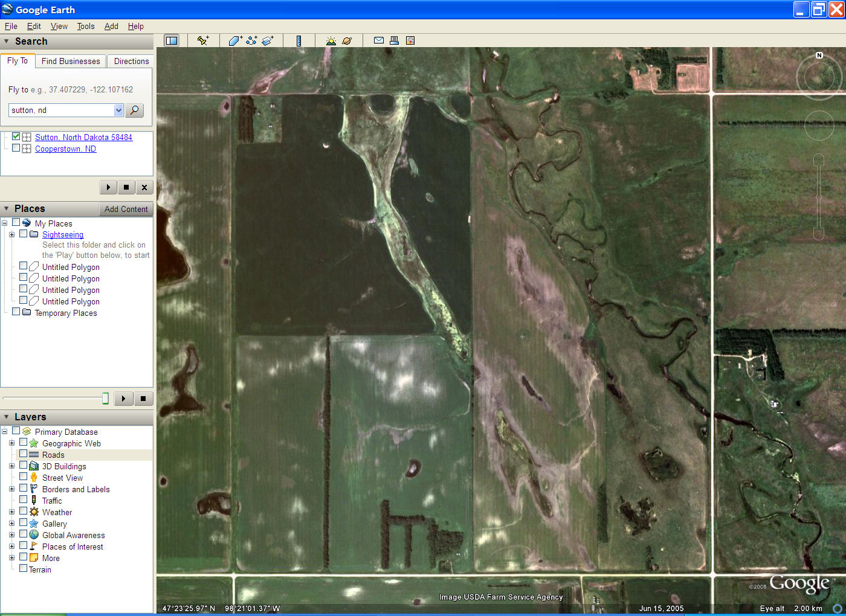The height and width of the screenshot is (616, 846).
Task: Open the Add menu
Action: [x=111, y=26]
